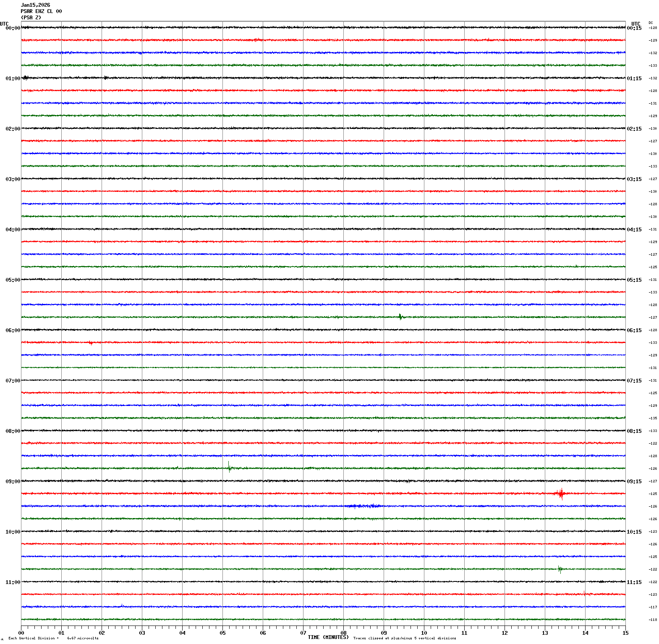Click the minute 07 tick label on the bottom axis
This screenshot has height=644, width=659.
(303, 633)
